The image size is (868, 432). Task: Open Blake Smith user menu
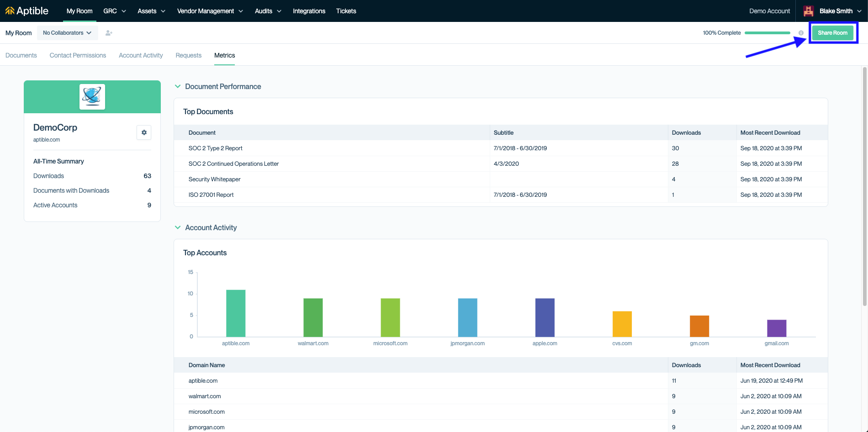tap(841, 11)
